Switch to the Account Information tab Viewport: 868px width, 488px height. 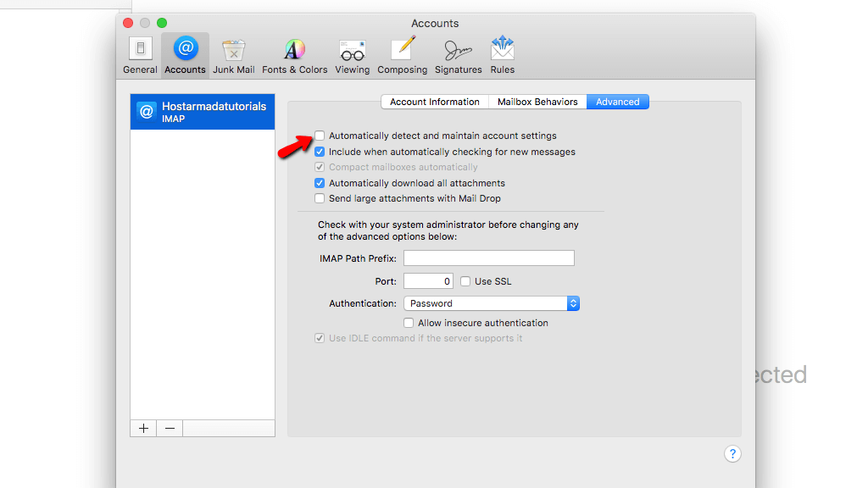[435, 102]
